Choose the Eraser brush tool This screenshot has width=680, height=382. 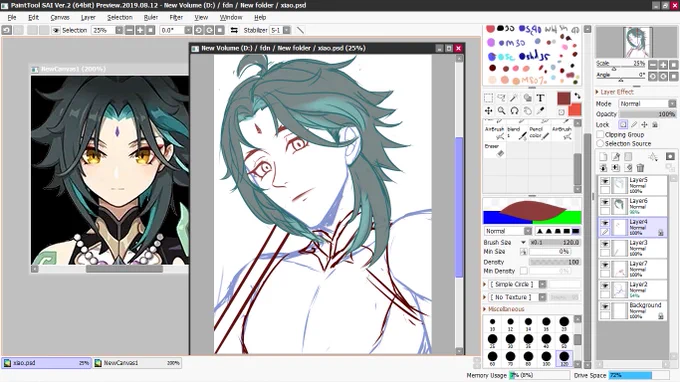[494, 150]
